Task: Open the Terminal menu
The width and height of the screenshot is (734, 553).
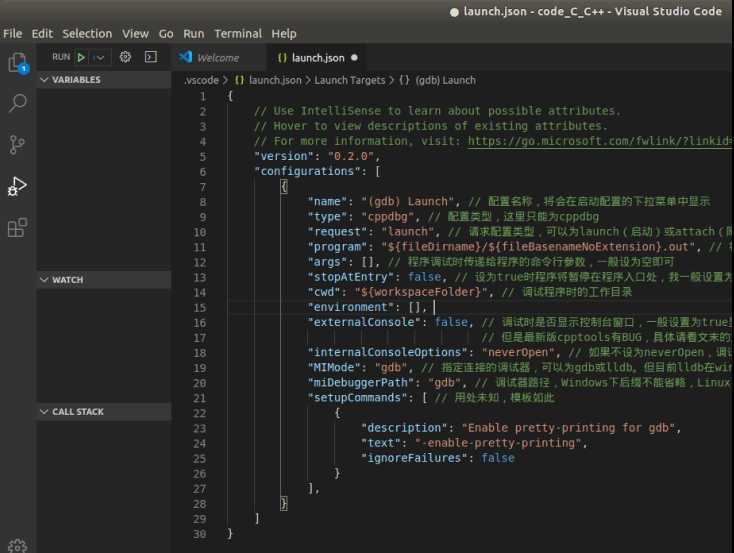Action: pos(238,34)
